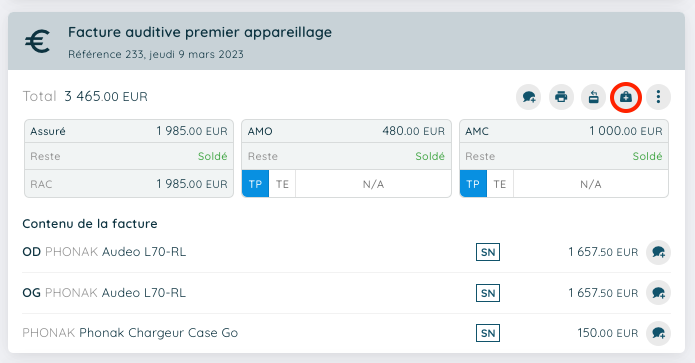The image size is (695, 363).
Task: Toggle TP in the AMC box
Action: (473, 184)
